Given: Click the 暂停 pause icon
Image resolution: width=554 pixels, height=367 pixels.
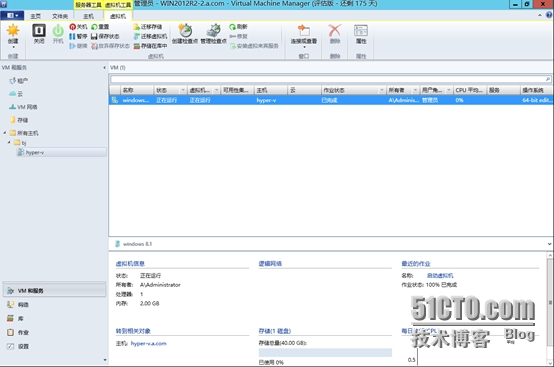Looking at the screenshot, I should pos(72,36).
